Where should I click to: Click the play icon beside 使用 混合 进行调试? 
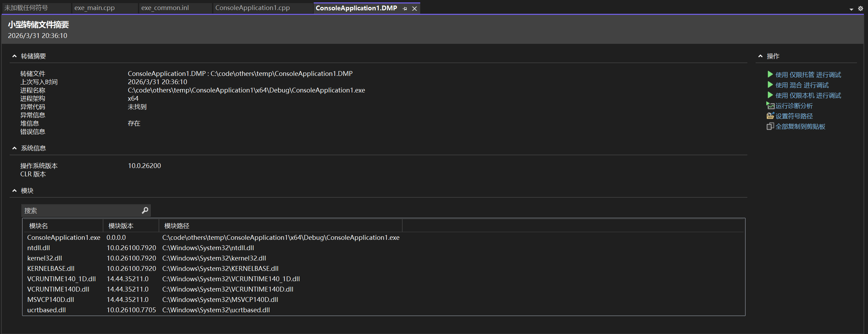click(770, 85)
